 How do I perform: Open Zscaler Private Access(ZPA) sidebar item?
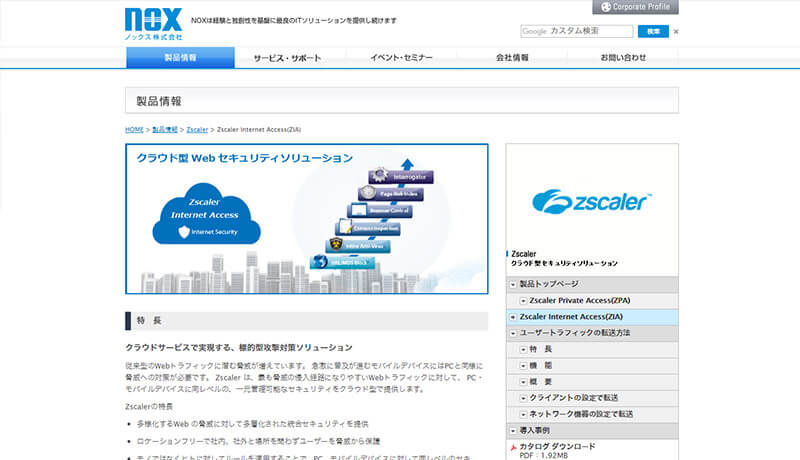[x=592, y=300]
